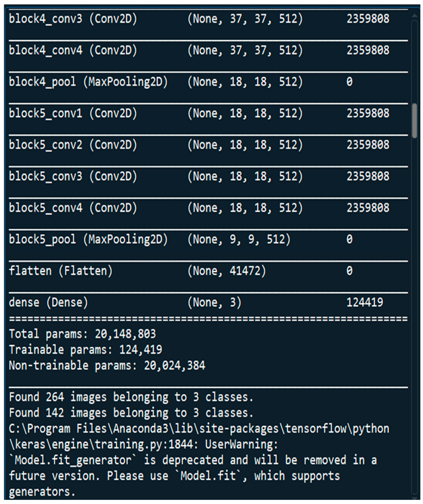Click the Trainable params: 124,419 line
Viewport: 423px width, 504px height.
[85, 350]
